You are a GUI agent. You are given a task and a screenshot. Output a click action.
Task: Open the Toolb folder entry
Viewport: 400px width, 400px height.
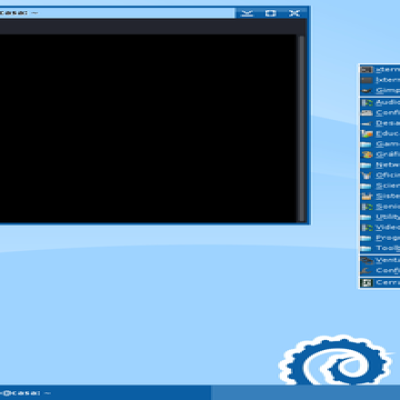click(380, 248)
